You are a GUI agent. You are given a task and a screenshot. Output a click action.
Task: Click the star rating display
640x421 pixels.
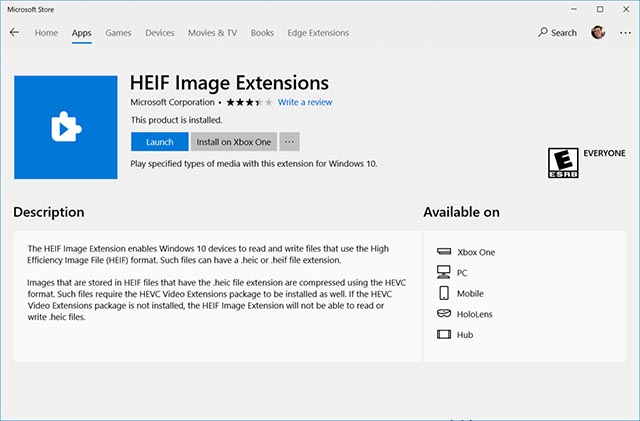point(249,102)
